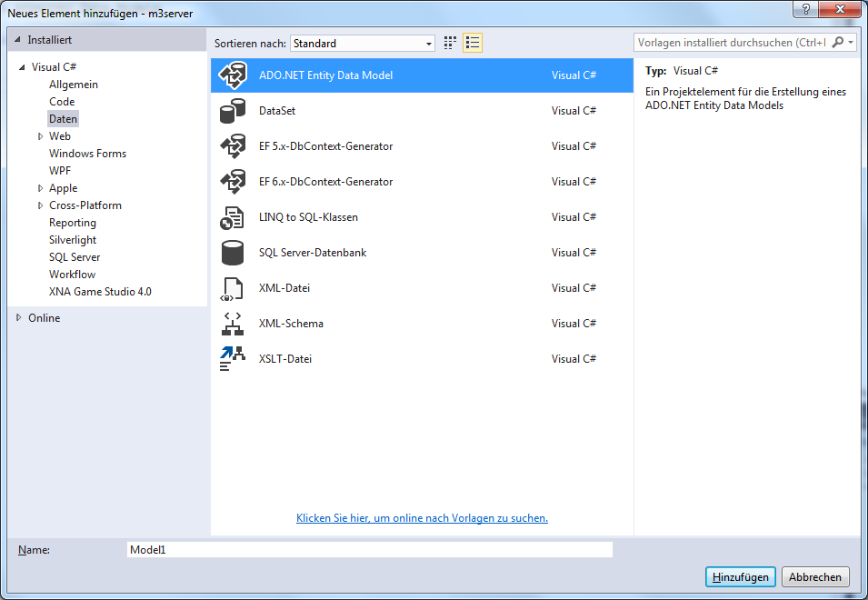Select the ADO.NET Entity Data Model icon
This screenshot has width=868, height=600.
234,75
